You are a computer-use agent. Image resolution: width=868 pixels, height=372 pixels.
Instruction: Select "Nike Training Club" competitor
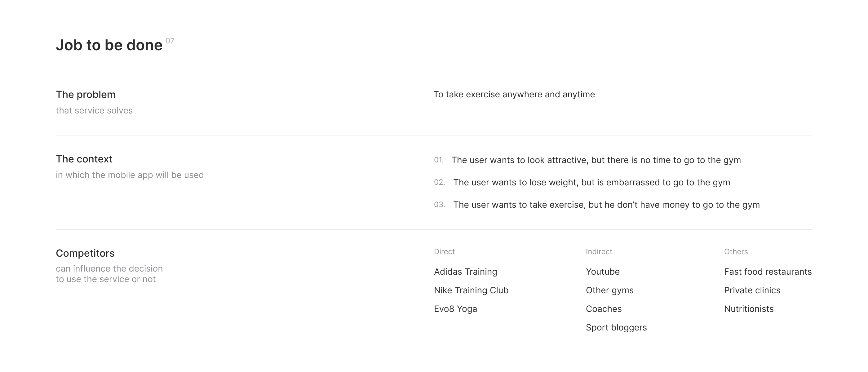coord(471,290)
